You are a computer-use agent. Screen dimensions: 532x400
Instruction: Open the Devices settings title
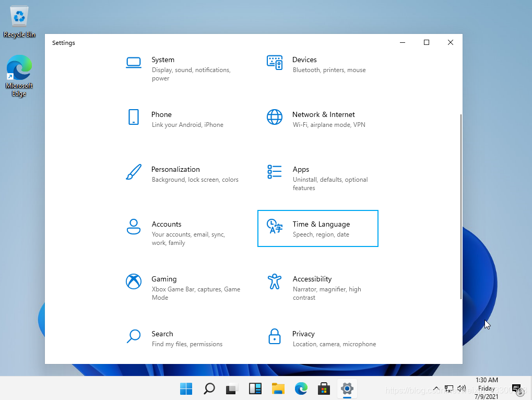click(304, 60)
